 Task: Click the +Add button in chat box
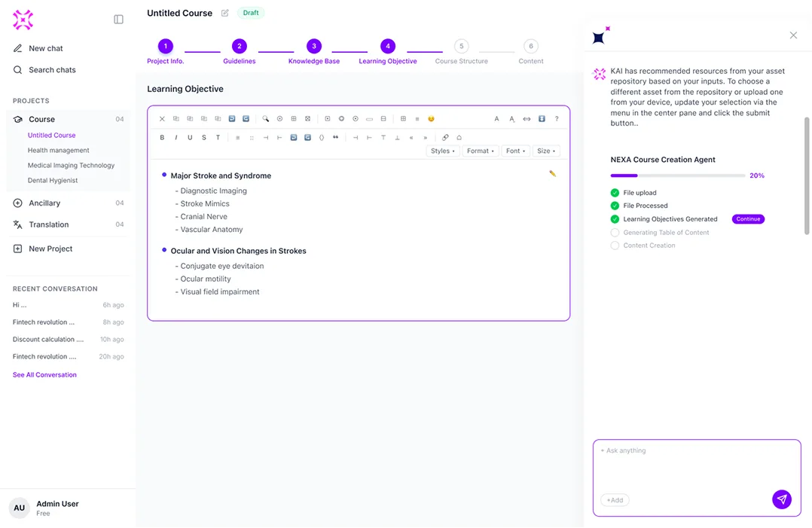tap(615, 500)
